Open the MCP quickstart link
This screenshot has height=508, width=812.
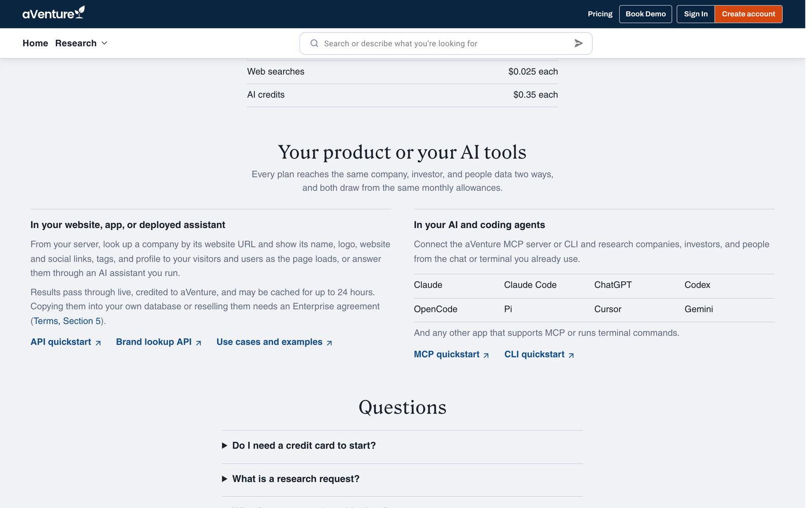pyautogui.click(x=452, y=354)
